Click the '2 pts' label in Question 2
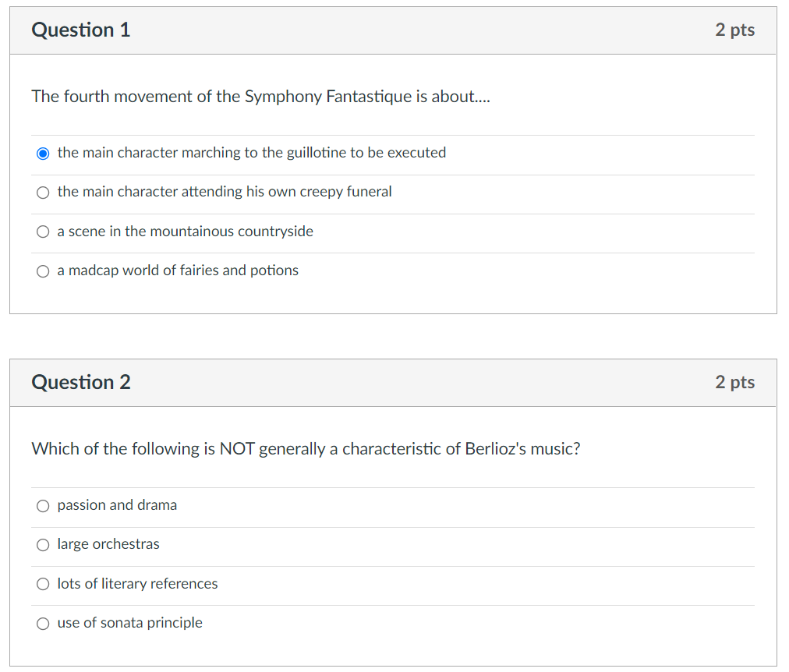The image size is (789, 672). (x=734, y=383)
